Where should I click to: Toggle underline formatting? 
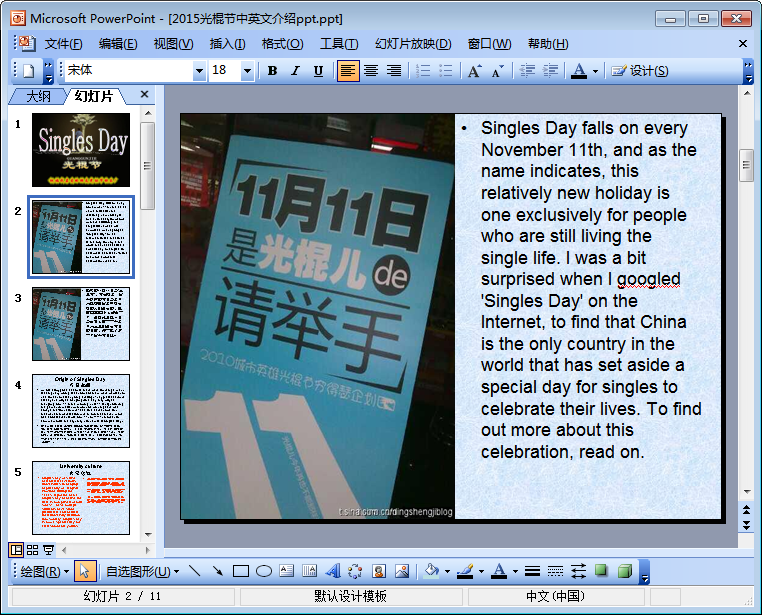(x=318, y=71)
